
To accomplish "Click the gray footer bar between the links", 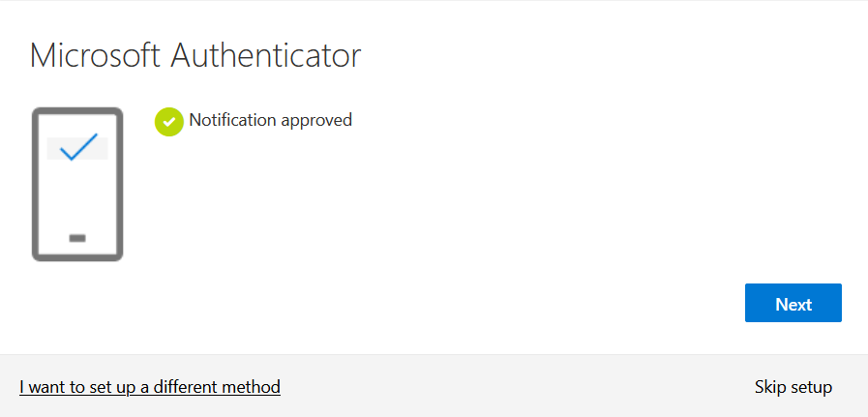I will 513,387.
